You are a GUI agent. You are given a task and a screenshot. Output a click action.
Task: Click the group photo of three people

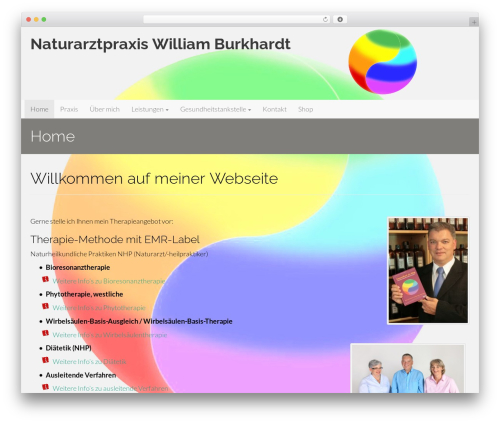pyautogui.click(x=407, y=369)
